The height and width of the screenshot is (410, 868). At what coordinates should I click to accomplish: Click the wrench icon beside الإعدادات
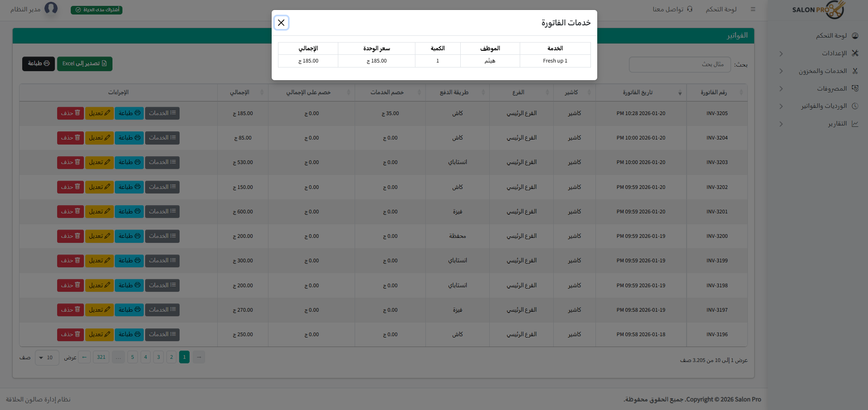click(x=855, y=53)
